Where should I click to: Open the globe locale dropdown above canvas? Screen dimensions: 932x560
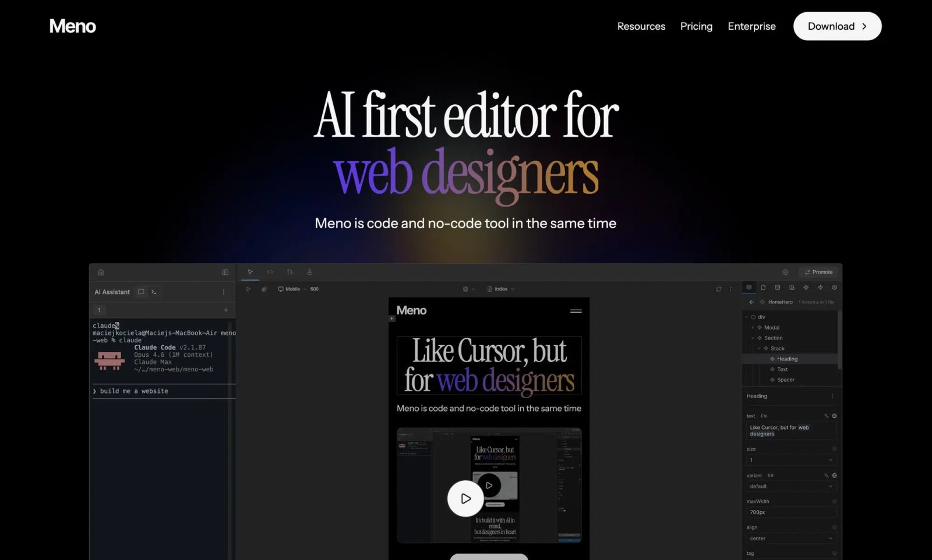[x=469, y=289]
